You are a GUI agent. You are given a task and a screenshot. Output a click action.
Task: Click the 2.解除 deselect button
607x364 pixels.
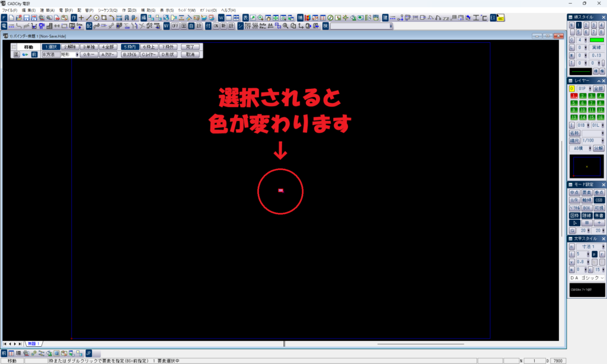[70, 47]
